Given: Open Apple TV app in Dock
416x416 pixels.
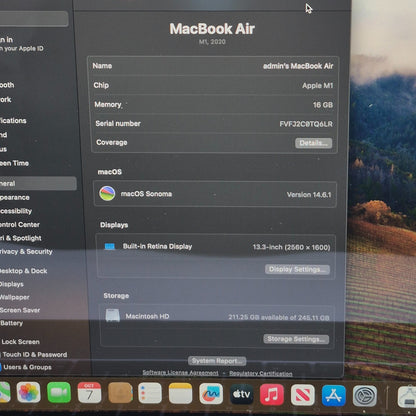Looking at the screenshot, I should click(x=241, y=394).
